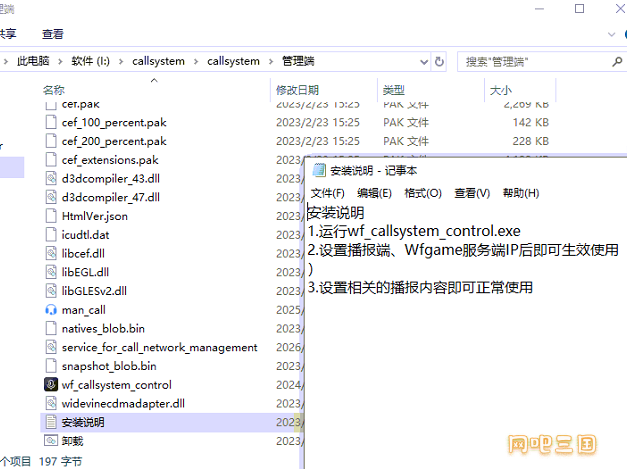Screen dimensions: 627x469
Task: Maximize the Explorer window
Action: [x=579, y=9]
